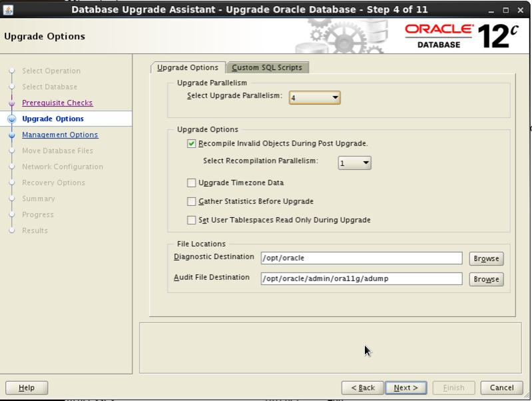Click the current Upgrade Options step marker
This screenshot has height=401, width=532.
coord(12,119)
